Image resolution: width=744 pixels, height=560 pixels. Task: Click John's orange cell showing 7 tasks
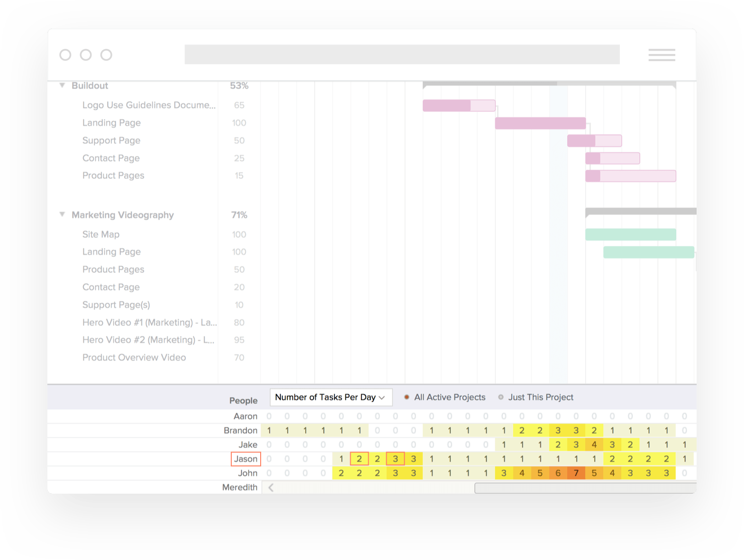coord(576,473)
